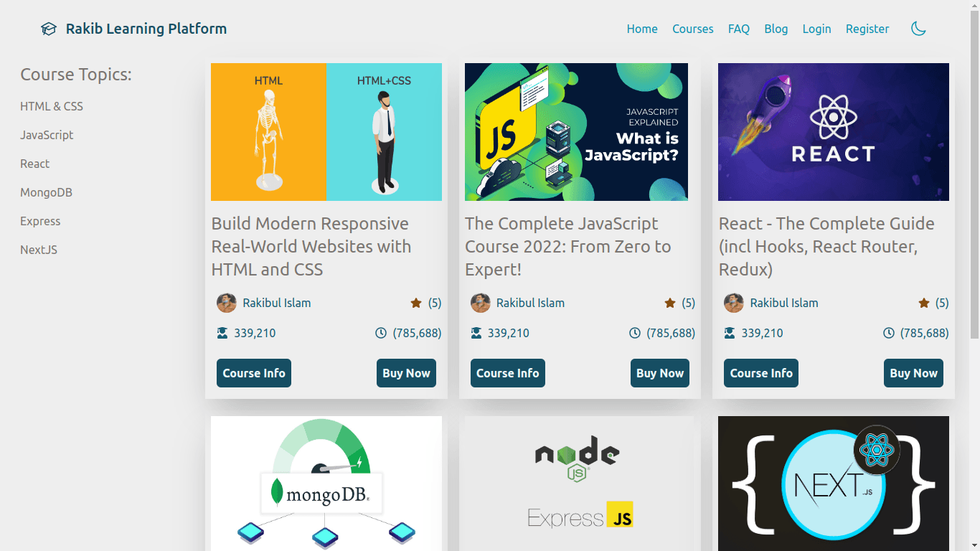
Task: Click instructor avatar on HTML and CSS course
Action: tap(227, 303)
